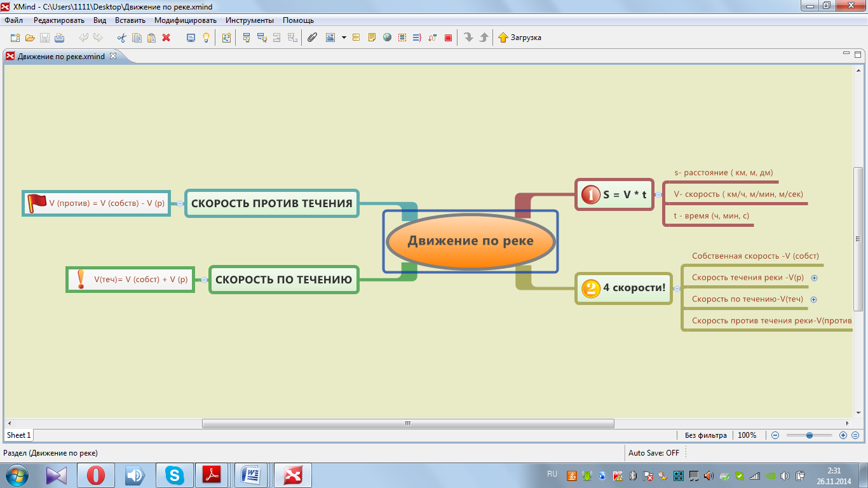Add boundary with dashed rectangle icon
The height and width of the screenshot is (488, 868).
point(402,37)
